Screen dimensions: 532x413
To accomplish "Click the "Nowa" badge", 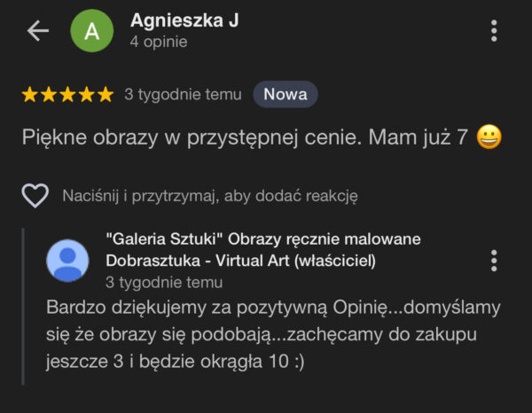I will pos(285,95).
